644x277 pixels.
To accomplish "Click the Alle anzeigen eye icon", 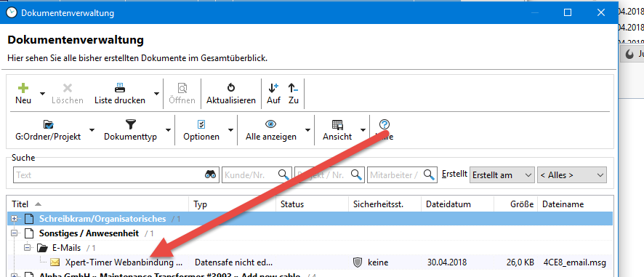I will [270, 124].
